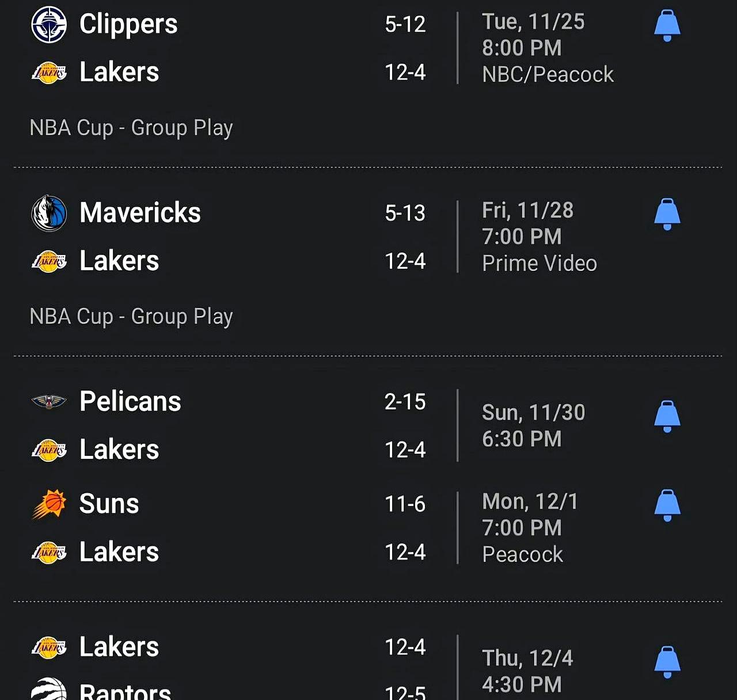This screenshot has height=700, width=737.
Task: Click the Raptors team logo
Action: pyautogui.click(x=49, y=690)
